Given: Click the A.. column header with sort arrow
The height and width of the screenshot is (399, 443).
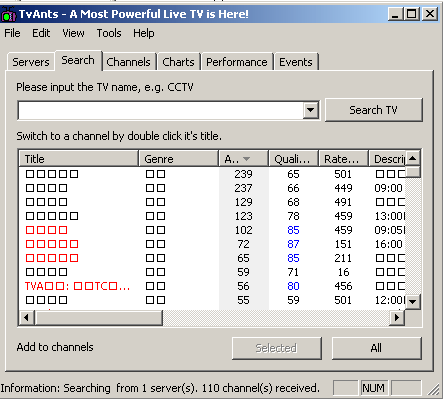Looking at the screenshot, I should pyautogui.click(x=244, y=159).
